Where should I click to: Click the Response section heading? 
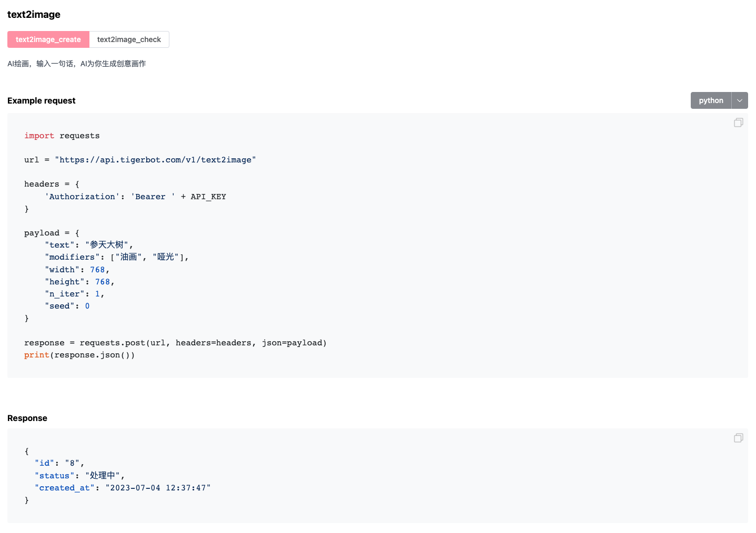[x=27, y=418]
